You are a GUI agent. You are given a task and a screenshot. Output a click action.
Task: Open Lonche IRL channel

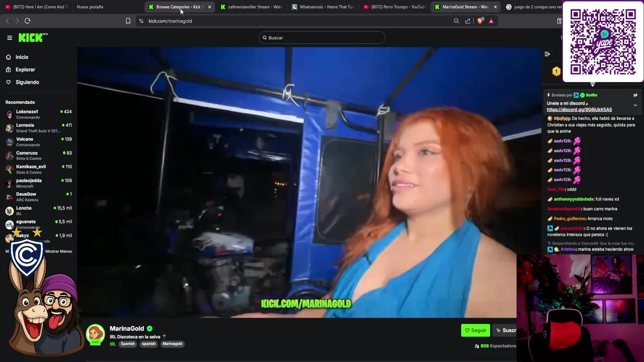point(38,211)
